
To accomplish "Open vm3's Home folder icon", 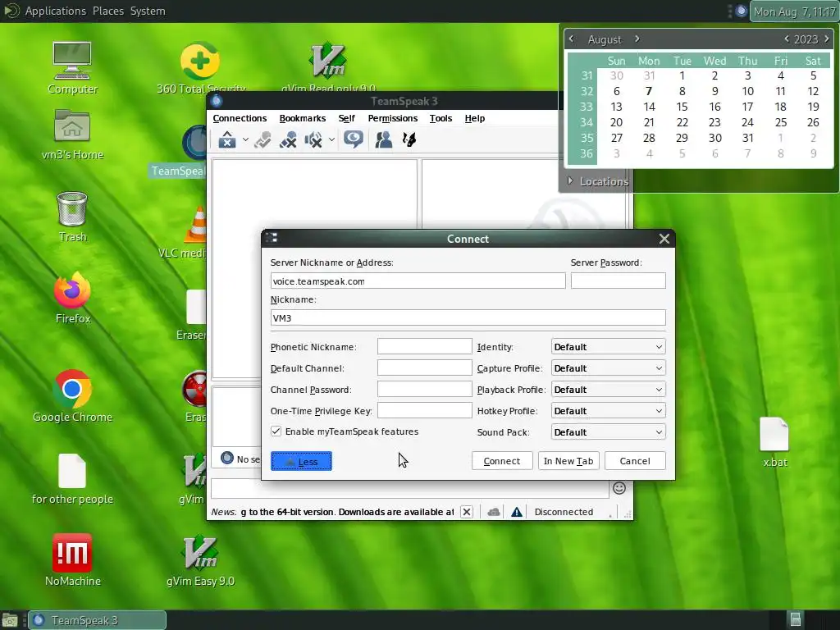I will [x=72, y=135].
